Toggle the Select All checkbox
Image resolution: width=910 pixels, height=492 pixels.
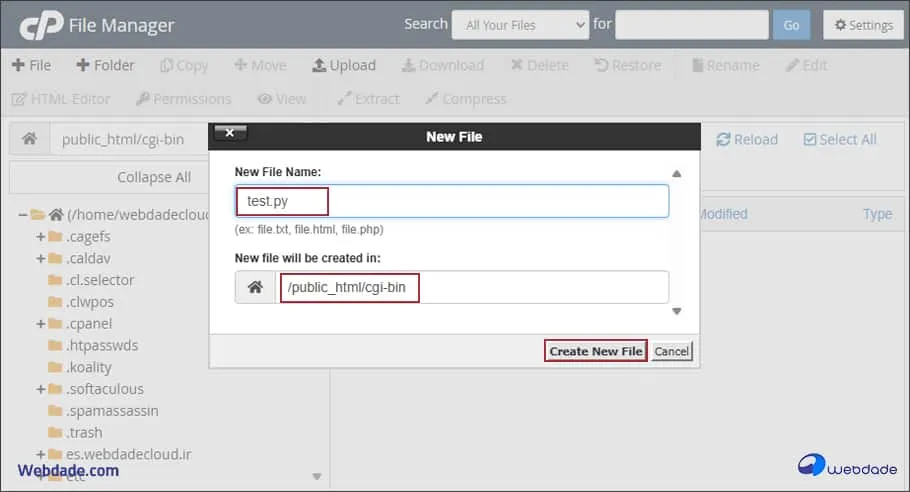[810, 140]
